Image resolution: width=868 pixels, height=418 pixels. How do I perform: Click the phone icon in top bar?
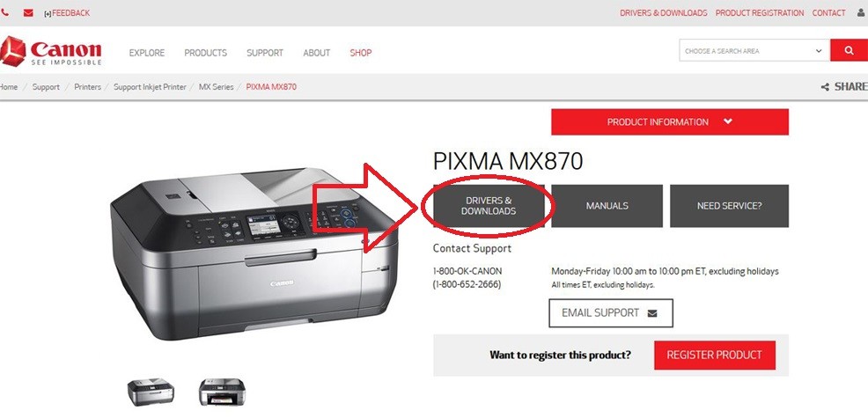4,12
